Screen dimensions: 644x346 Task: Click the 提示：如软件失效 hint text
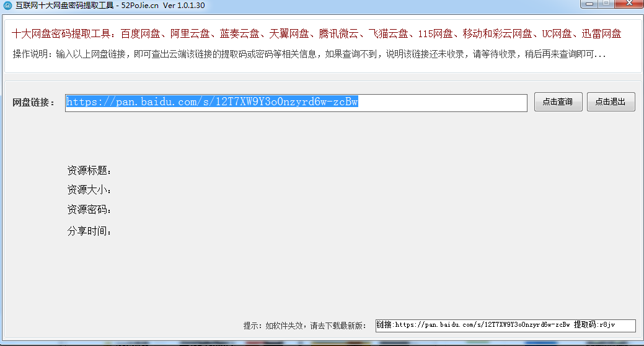(x=304, y=326)
